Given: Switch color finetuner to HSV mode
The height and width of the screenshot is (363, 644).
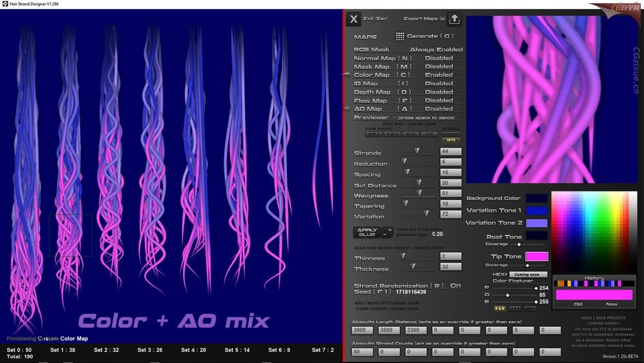Looking at the screenshot, I should pos(515,309).
